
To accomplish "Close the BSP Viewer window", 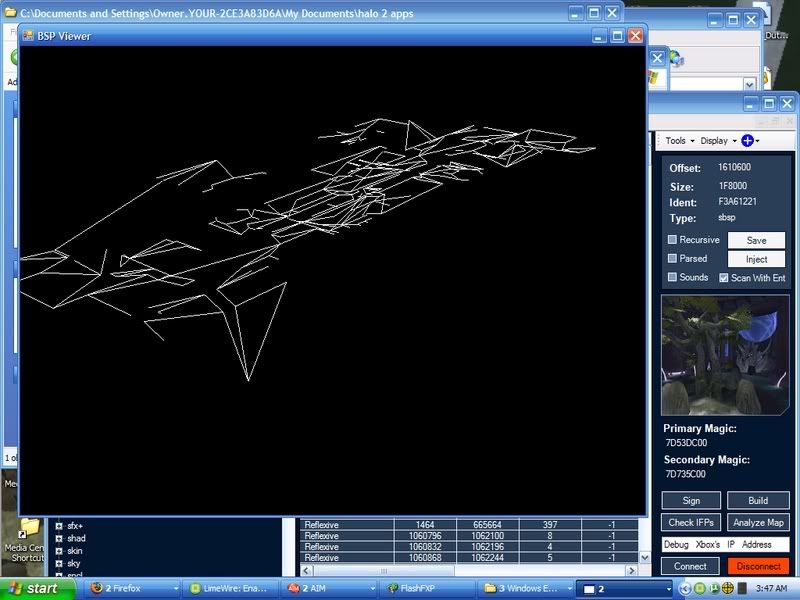I will [x=635, y=36].
